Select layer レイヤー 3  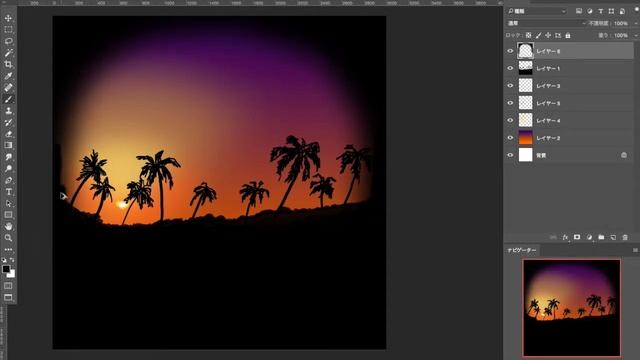coord(569,86)
